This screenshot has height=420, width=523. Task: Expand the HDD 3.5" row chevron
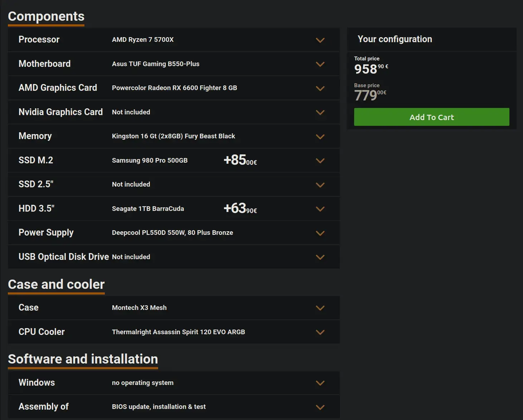[x=320, y=209]
